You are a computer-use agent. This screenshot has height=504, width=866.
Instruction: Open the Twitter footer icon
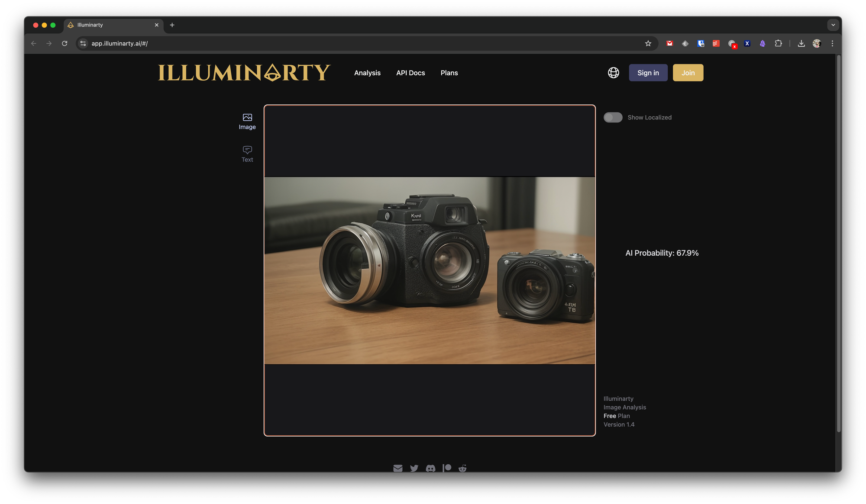(414, 468)
